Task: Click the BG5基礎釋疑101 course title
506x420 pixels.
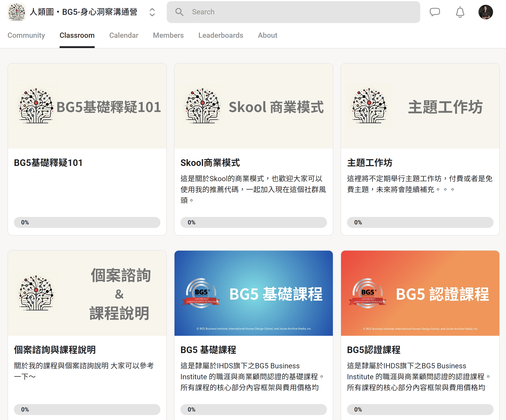Action: pyautogui.click(x=48, y=163)
